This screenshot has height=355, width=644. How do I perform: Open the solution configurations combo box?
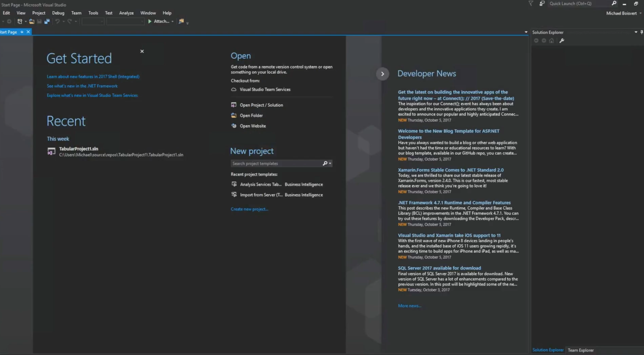click(93, 21)
